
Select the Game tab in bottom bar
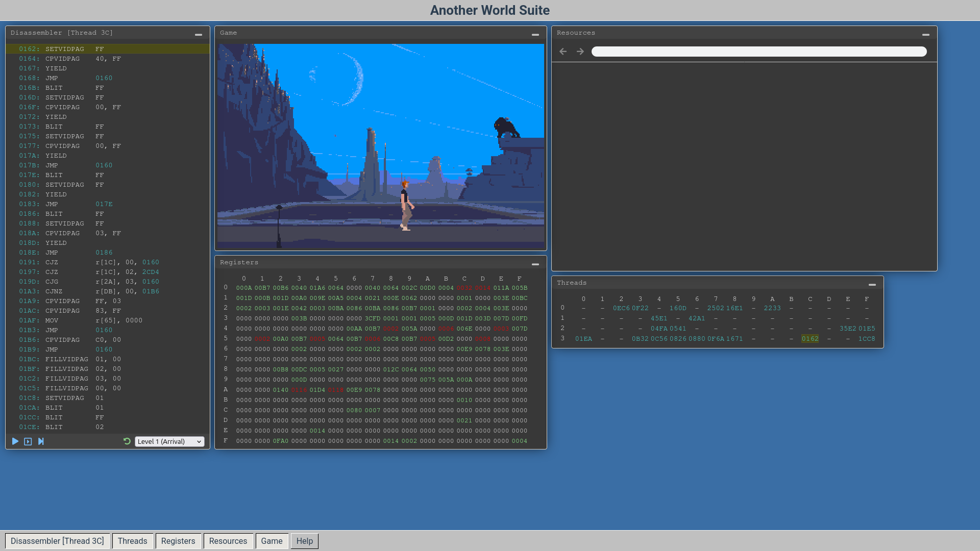coord(272,541)
